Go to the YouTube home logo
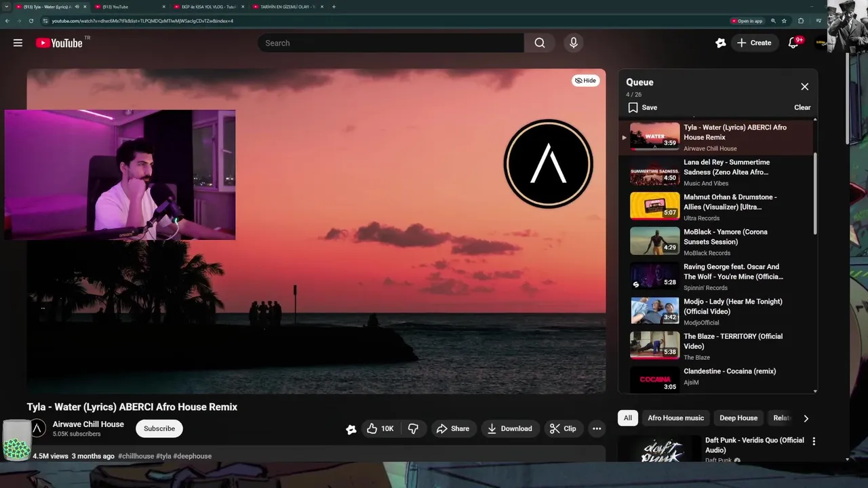The width and height of the screenshot is (868, 488). click(x=59, y=43)
